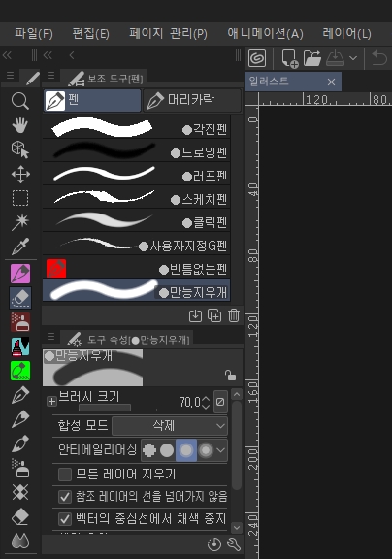This screenshot has width=392, height=559.
Task: Select the plain Eraser tool near bottom
Action: coord(20,516)
